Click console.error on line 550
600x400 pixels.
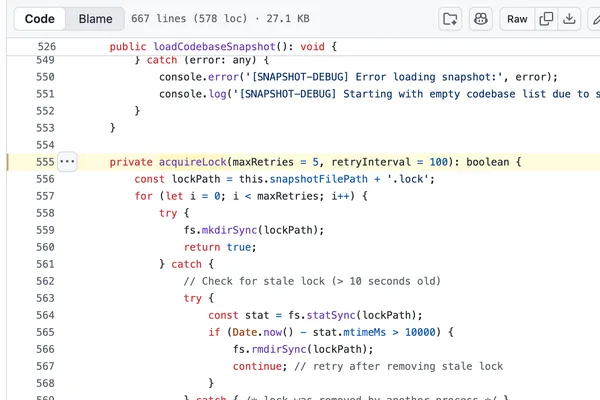tap(199, 77)
